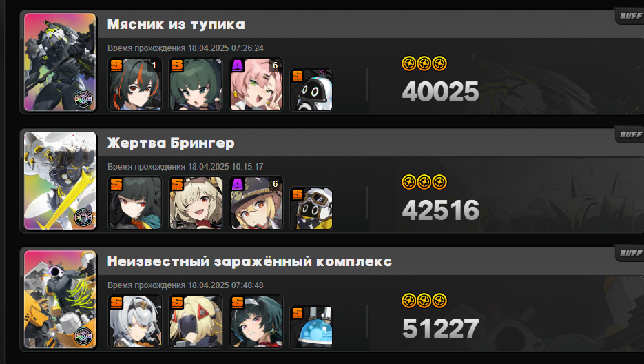This screenshot has height=364, width=644.
Task: Select the green-haired agent in the first team
Action: coord(196,84)
